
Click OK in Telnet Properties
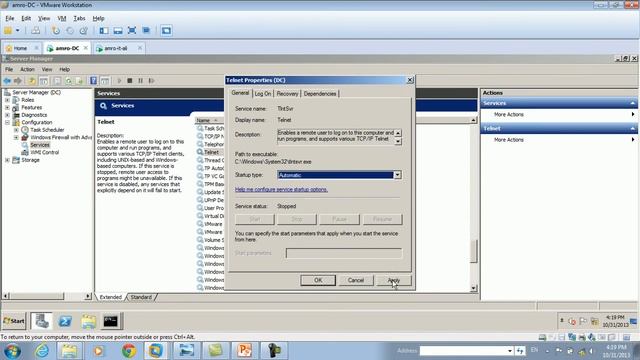click(x=318, y=280)
